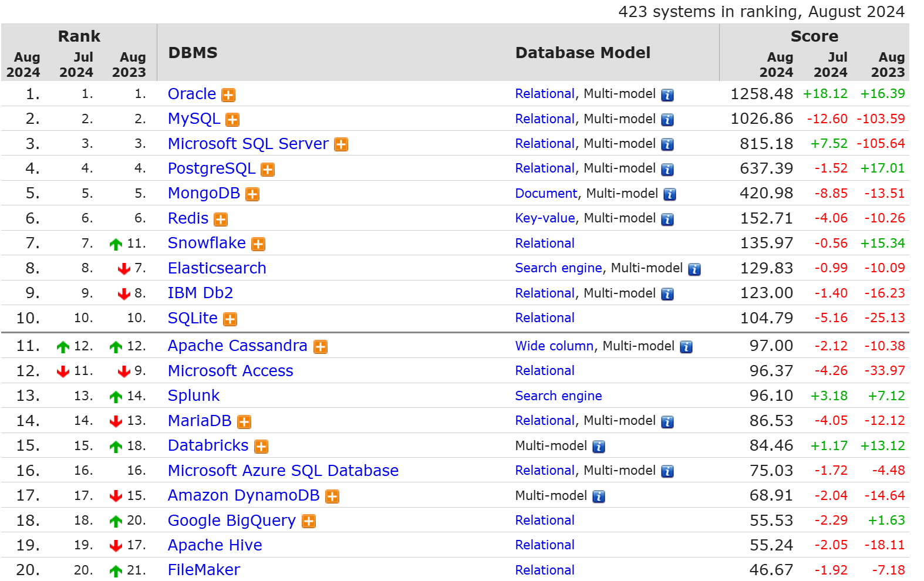Click the info icon in Redis's row
This screenshot has width=924, height=581.
pyautogui.click(x=667, y=219)
